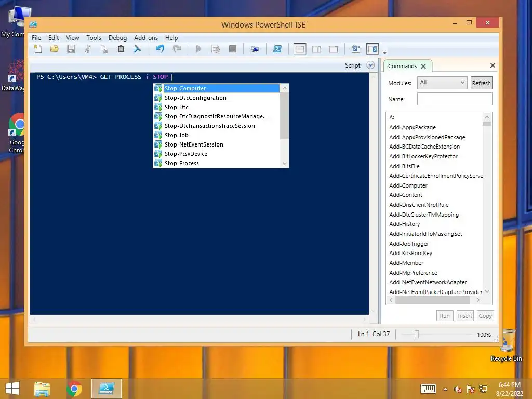This screenshot has height=399, width=532.
Task: Expand the Script pane chevron
Action: (370, 65)
